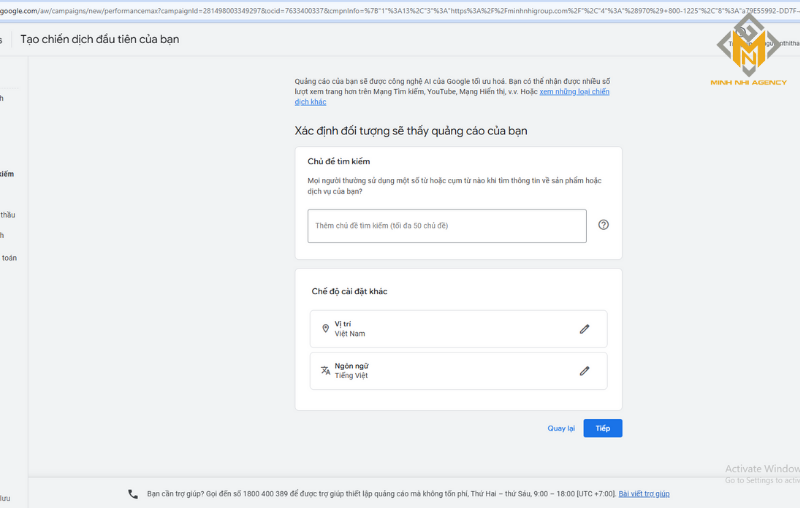Edit Vị trí using its pencil icon
Screen dimensions: 800x508
pyautogui.click(x=585, y=329)
